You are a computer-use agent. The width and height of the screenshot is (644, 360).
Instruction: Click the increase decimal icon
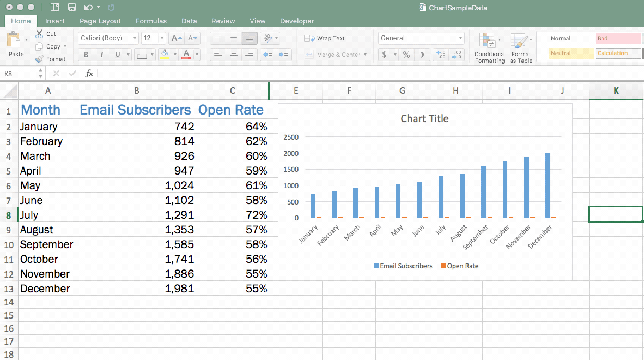tap(440, 55)
